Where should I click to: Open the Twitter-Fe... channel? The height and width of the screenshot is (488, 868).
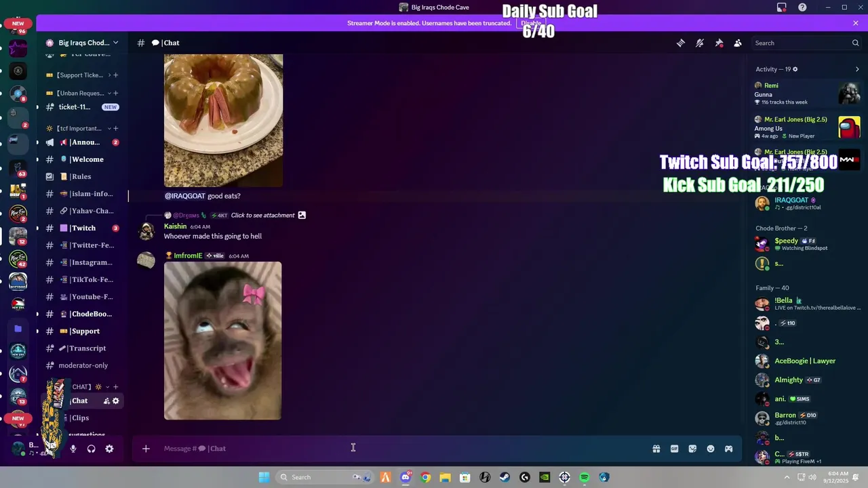pyautogui.click(x=82, y=245)
